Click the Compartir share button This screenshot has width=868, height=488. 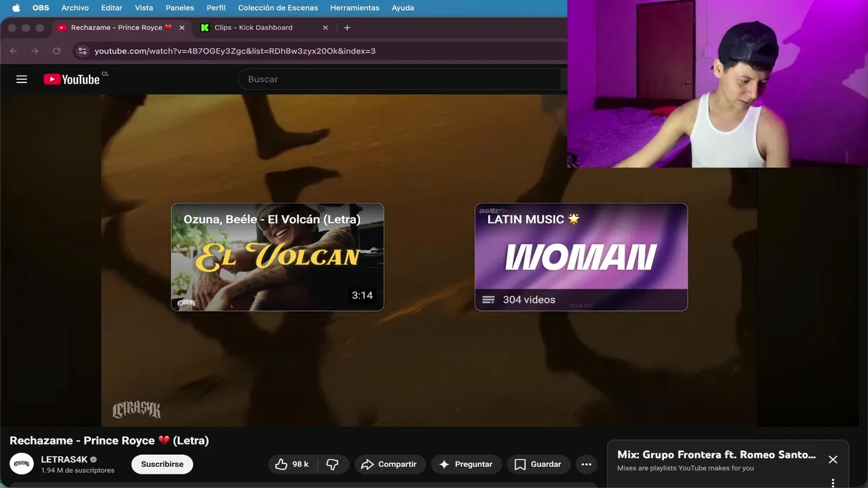pos(390,464)
